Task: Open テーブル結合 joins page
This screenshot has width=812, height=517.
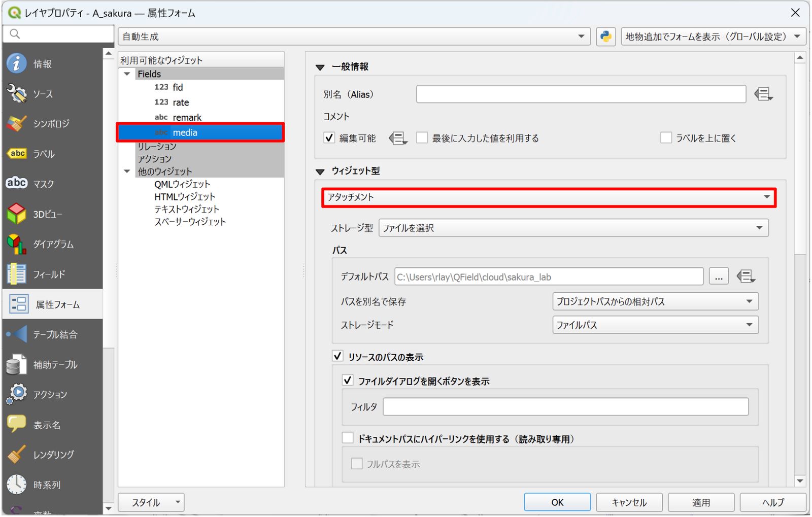Action: tap(17, 334)
